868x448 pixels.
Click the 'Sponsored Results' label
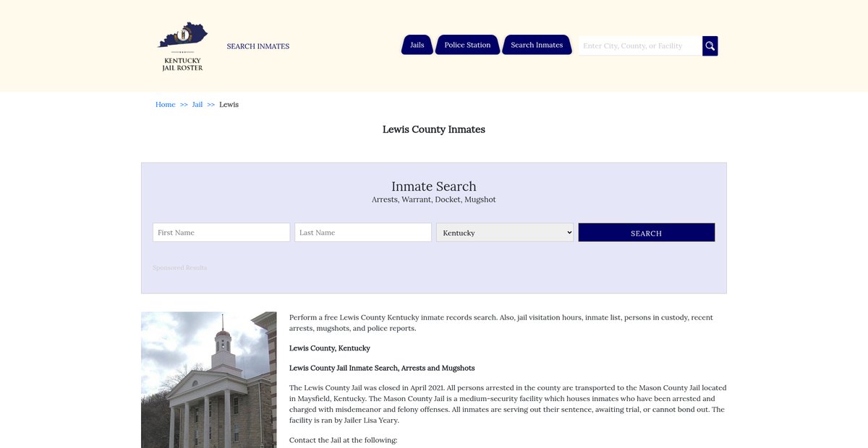(x=180, y=267)
